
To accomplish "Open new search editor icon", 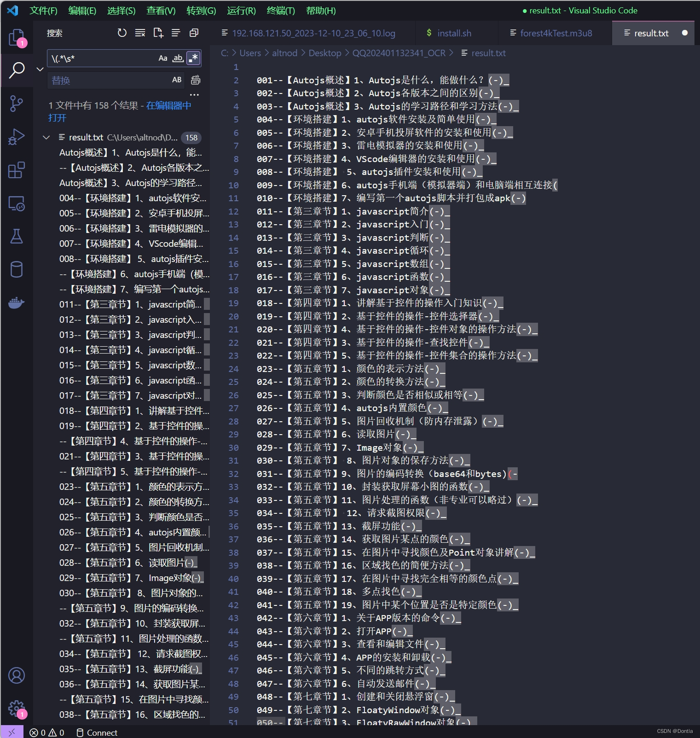I will (x=158, y=33).
